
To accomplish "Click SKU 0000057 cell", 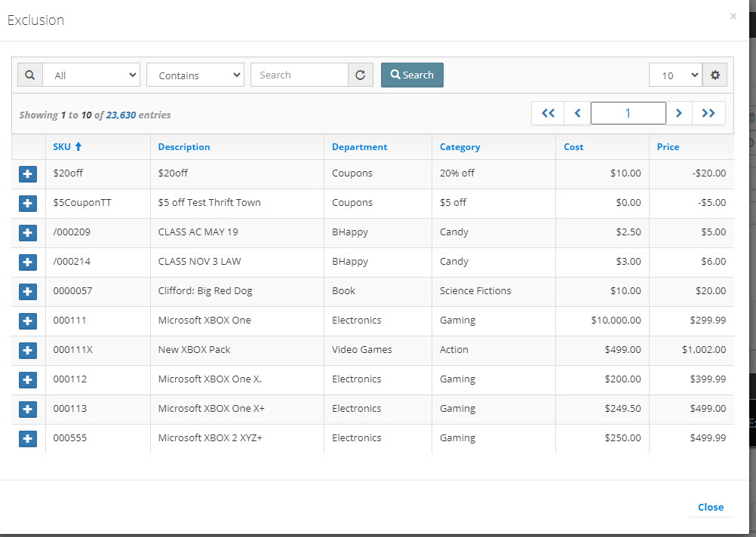I will pos(72,290).
